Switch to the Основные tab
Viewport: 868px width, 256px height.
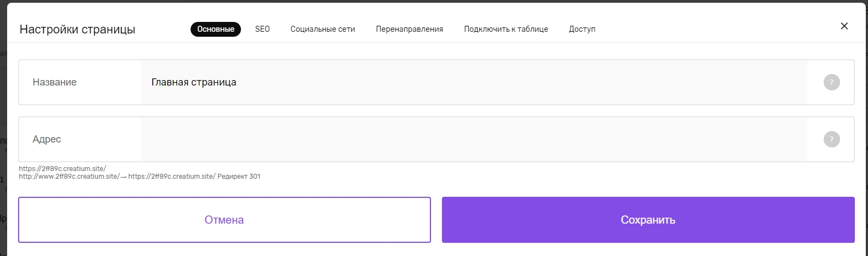tap(216, 29)
